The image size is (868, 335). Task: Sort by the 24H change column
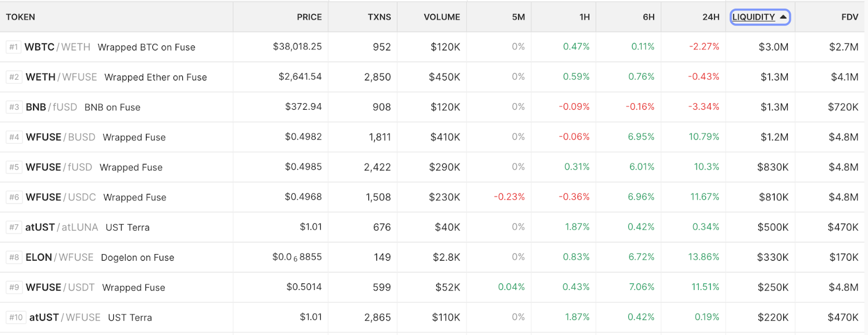coord(711,17)
